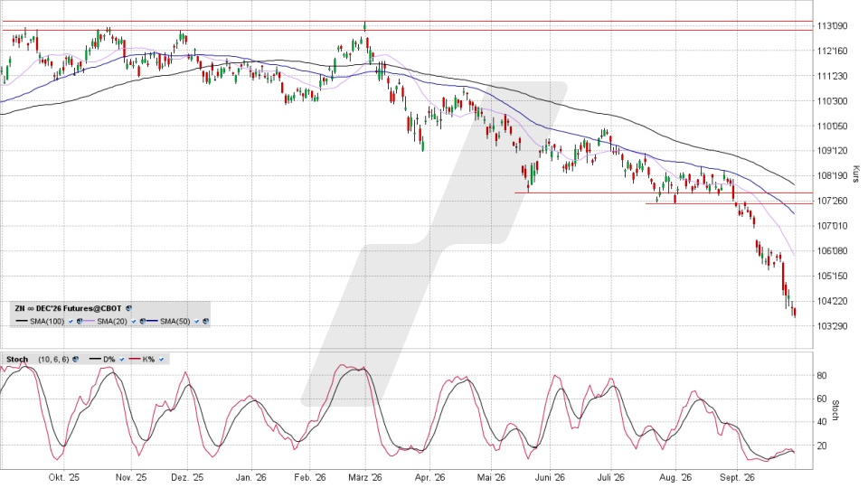Click the SMA(50) legend label
868x488 pixels.
(x=175, y=322)
